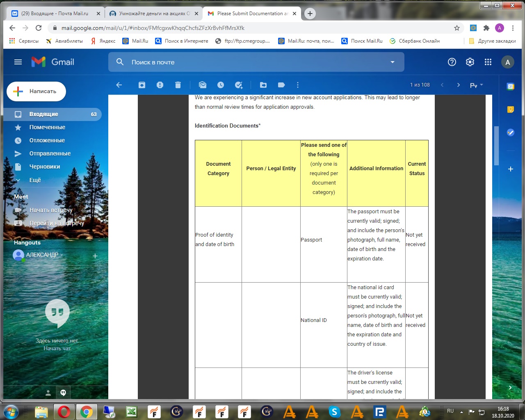Click Написать compose button
The height and width of the screenshot is (420, 525).
point(36,91)
